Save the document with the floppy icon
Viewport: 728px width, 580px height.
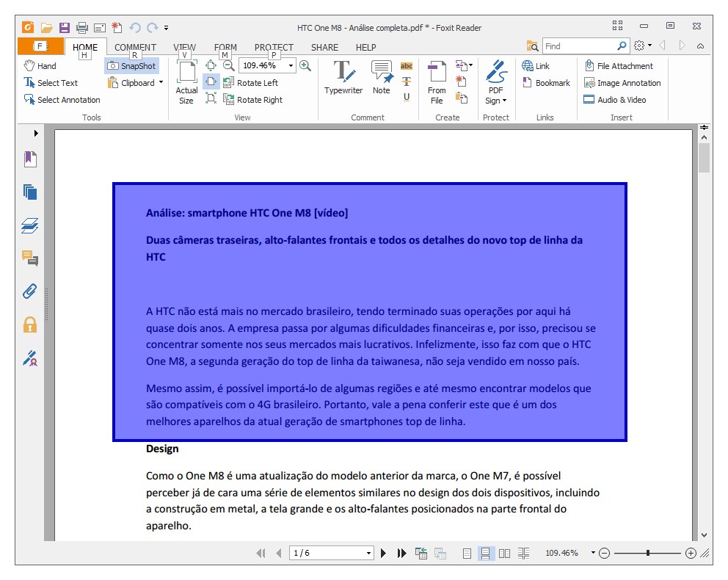pyautogui.click(x=64, y=28)
